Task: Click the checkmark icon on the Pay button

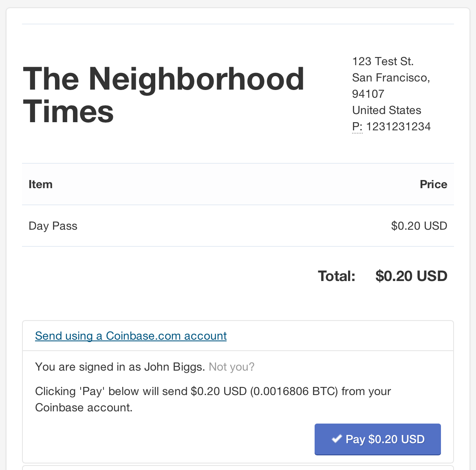Action: [336, 439]
